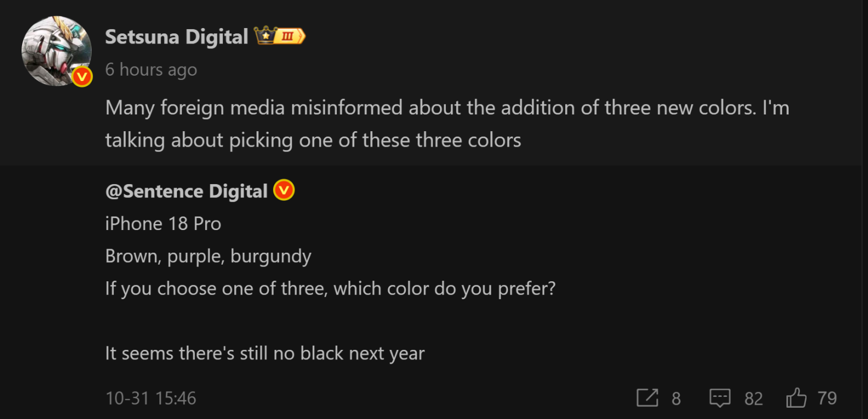
Task: Click the crown membership level III badge
Action: (x=280, y=36)
